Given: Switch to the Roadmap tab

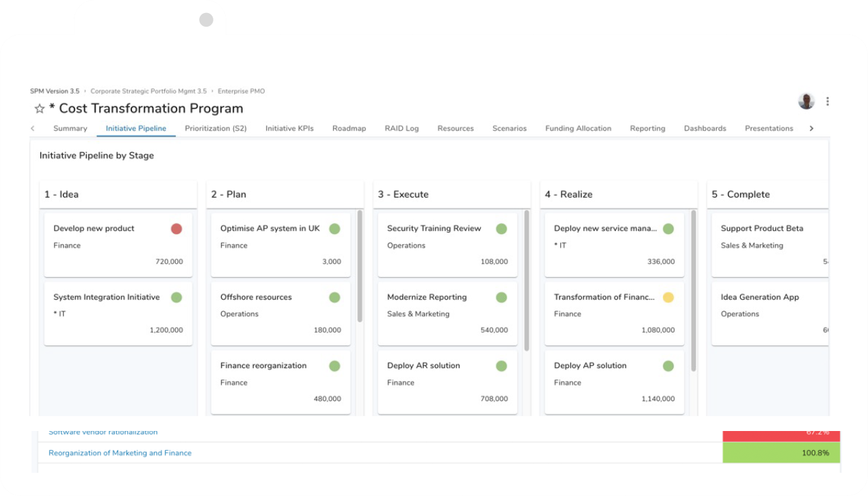Looking at the screenshot, I should coord(349,129).
